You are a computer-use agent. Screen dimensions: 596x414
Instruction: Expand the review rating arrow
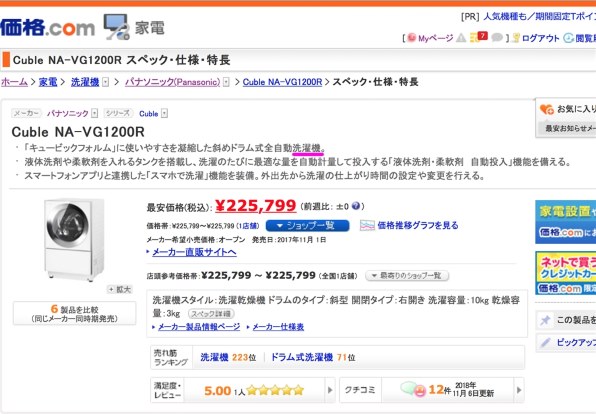click(x=330, y=390)
